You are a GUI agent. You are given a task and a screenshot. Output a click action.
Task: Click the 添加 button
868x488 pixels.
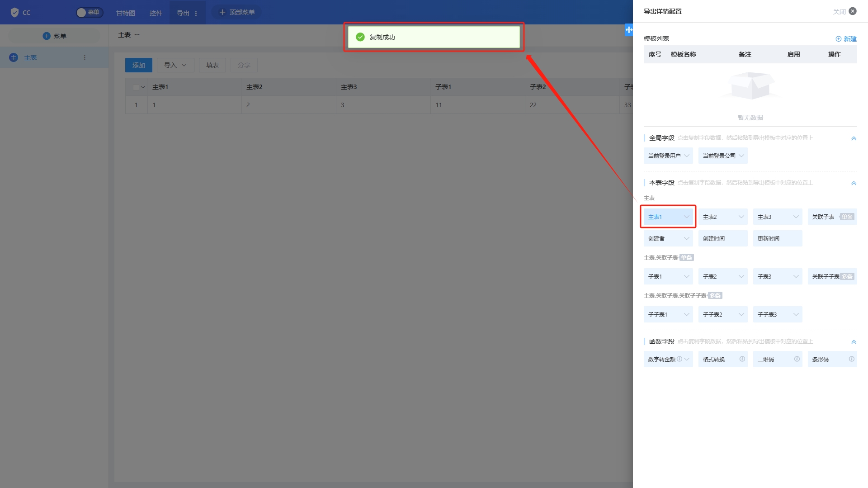click(139, 65)
